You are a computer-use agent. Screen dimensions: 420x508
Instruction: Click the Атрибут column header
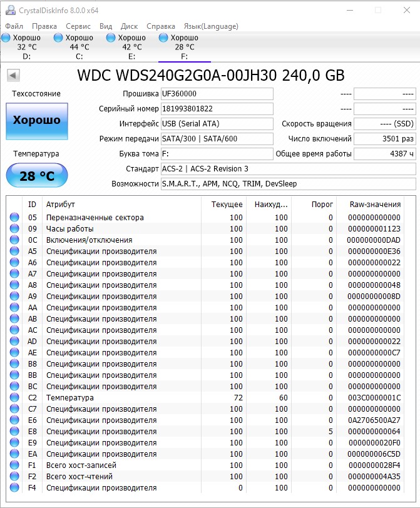[60, 204]
